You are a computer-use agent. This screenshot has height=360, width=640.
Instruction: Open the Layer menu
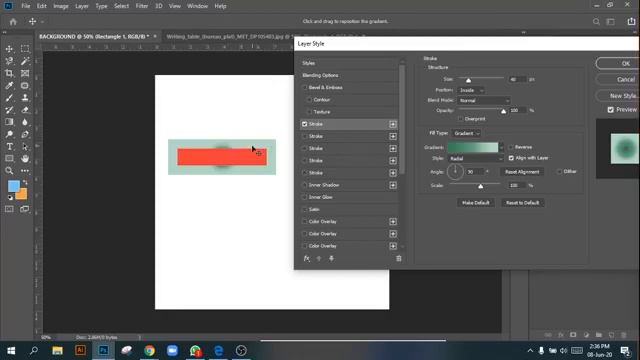(82, 6)
